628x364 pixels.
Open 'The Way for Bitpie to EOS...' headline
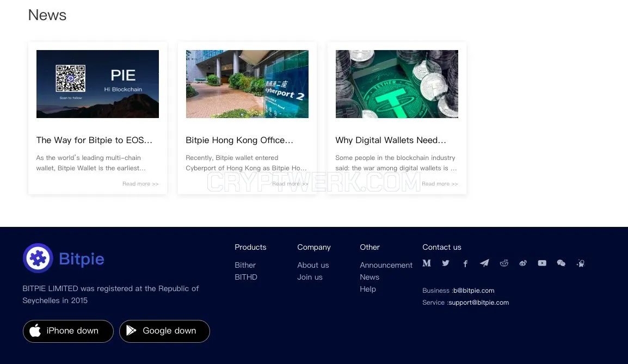[x=94, y=140]
